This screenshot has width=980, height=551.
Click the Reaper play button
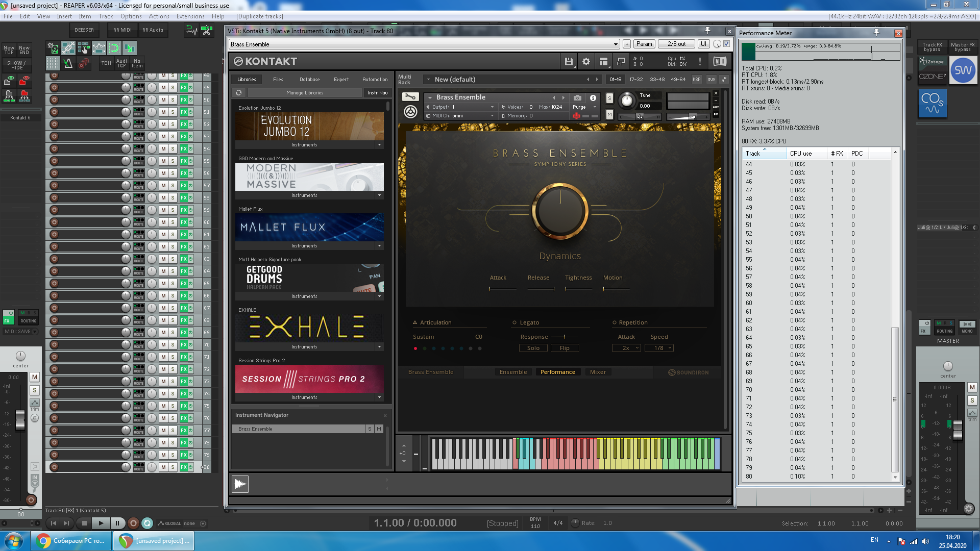101,523
